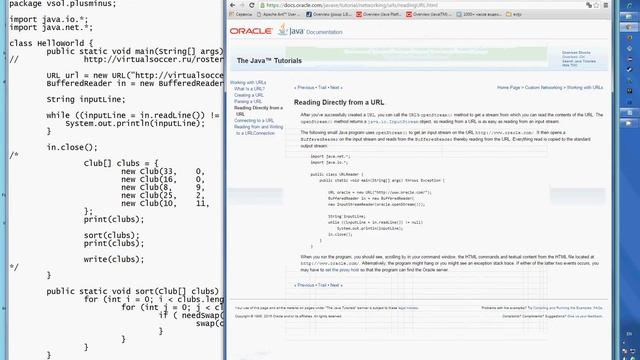Click the top 'Trail' navigation link
Screen dimensions: 640x360
coord(322,88)
